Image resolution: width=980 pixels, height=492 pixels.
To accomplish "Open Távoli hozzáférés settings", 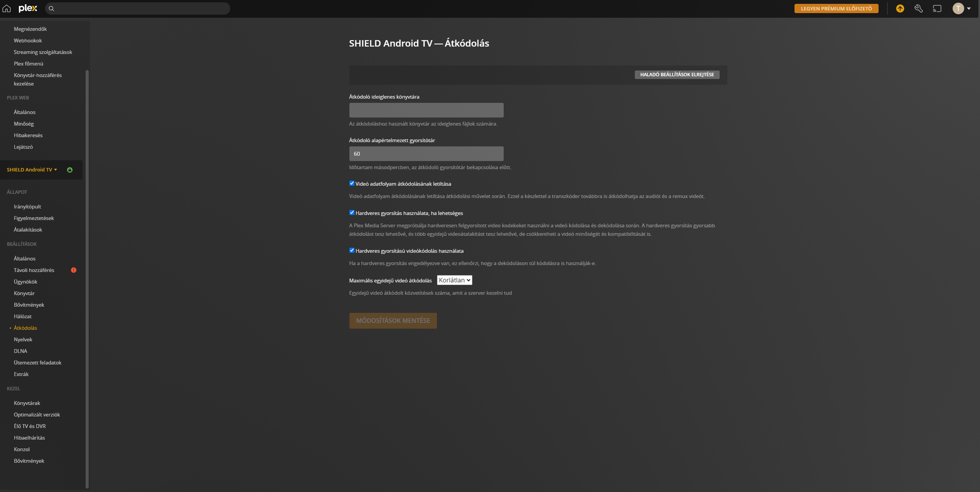I will (34, 270).
